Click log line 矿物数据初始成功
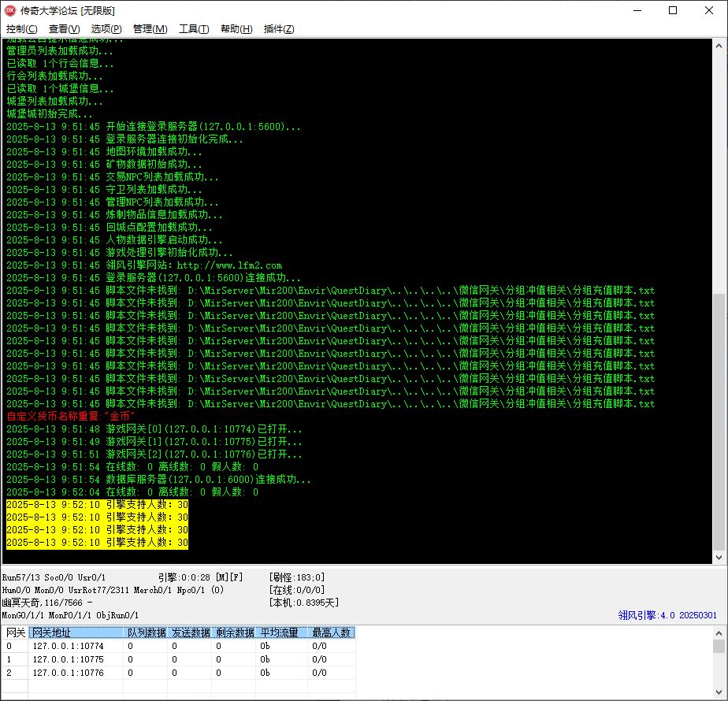The image size is (728, 701). [x=104, y=164]
